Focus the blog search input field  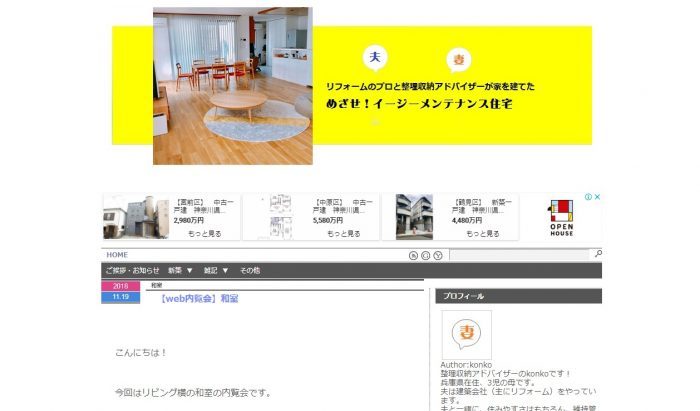coord(519,255)
